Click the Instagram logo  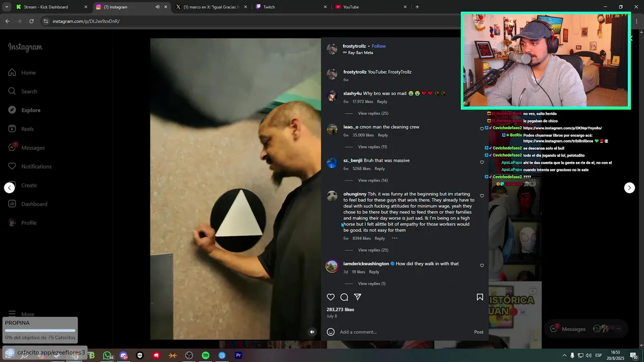(25, 47)
